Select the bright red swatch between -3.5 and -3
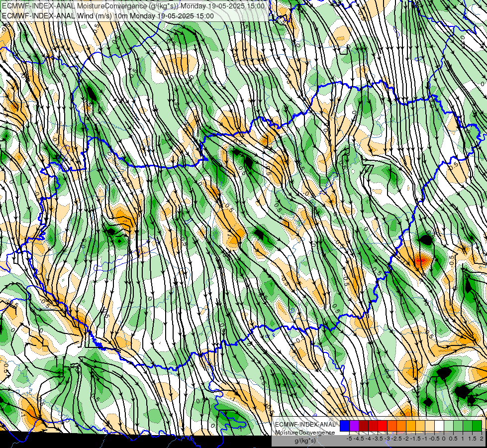This screenshot has height=448, width=487. point(383,426)
